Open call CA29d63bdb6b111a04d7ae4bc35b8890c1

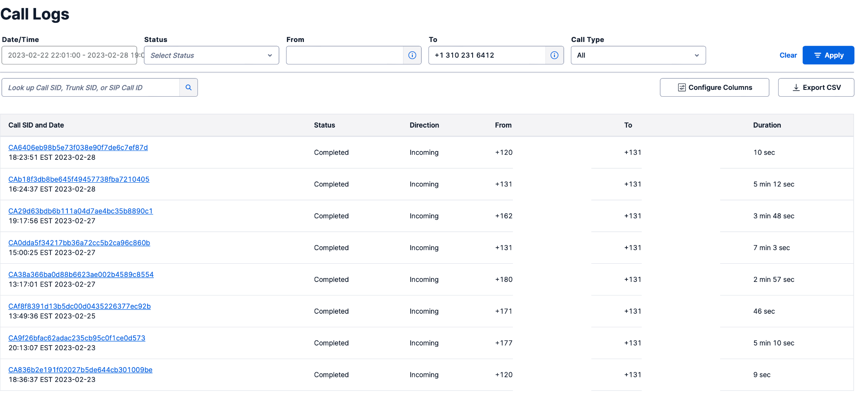point(81,211)
